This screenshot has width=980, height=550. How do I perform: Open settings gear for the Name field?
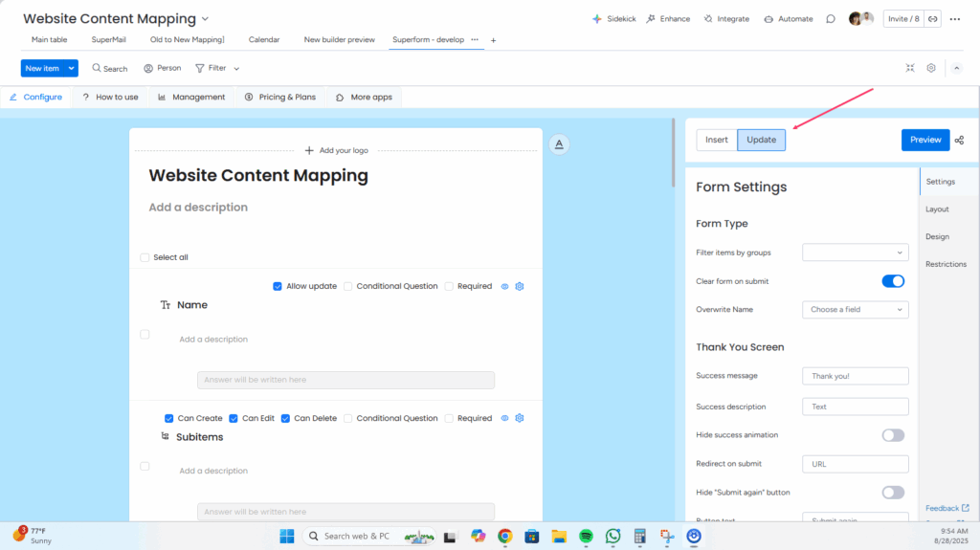click(520, 286)
